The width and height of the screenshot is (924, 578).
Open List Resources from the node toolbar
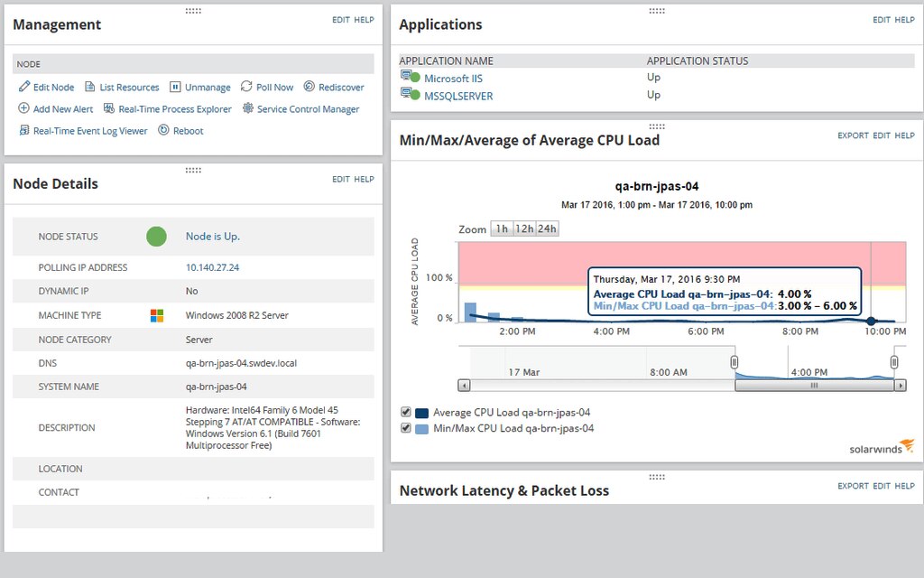point(89,88)
